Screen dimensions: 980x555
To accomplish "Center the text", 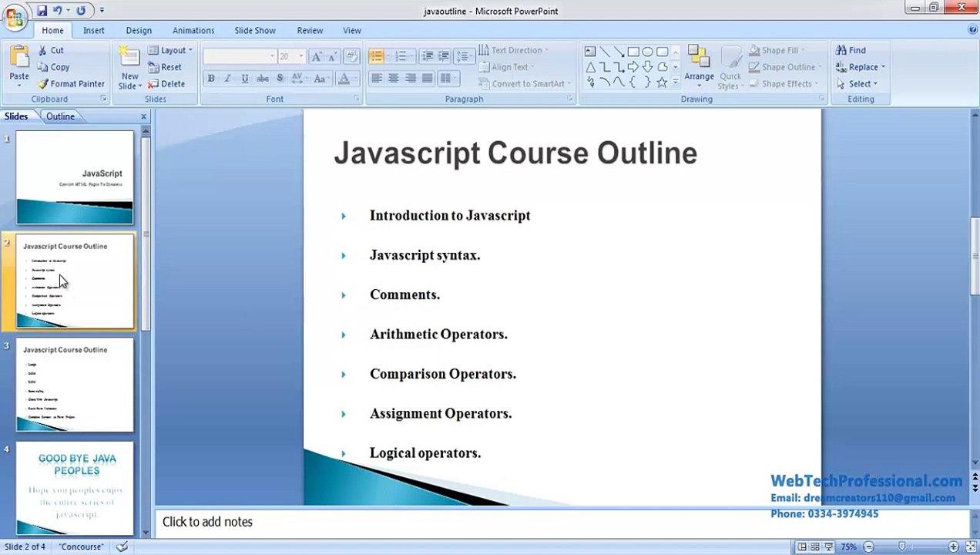I will click(x=394, y=79).
